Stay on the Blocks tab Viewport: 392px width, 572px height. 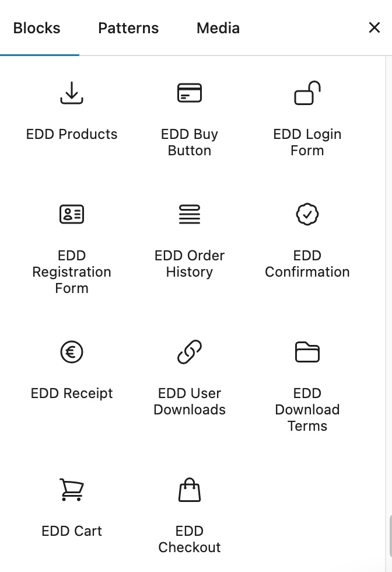coord(37,27)
